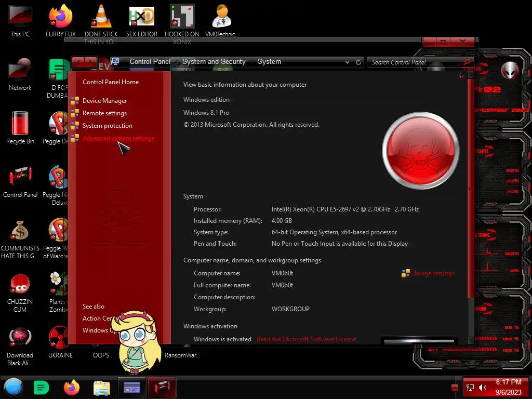Click the 'WORKGROUP' value
Viewport: 532px width, 399px height.
(x=290, y=309)
